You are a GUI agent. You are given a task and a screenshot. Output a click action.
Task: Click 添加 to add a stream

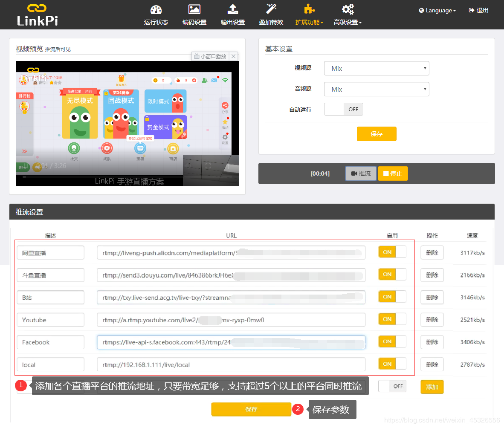(432, 387)
